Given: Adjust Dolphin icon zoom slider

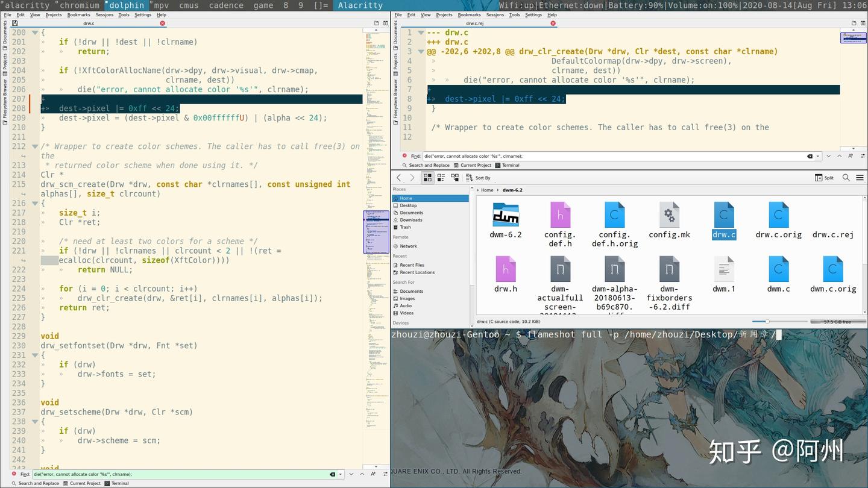Looking at the screenshot, I should pyautogui.click(x=767, y=322).
